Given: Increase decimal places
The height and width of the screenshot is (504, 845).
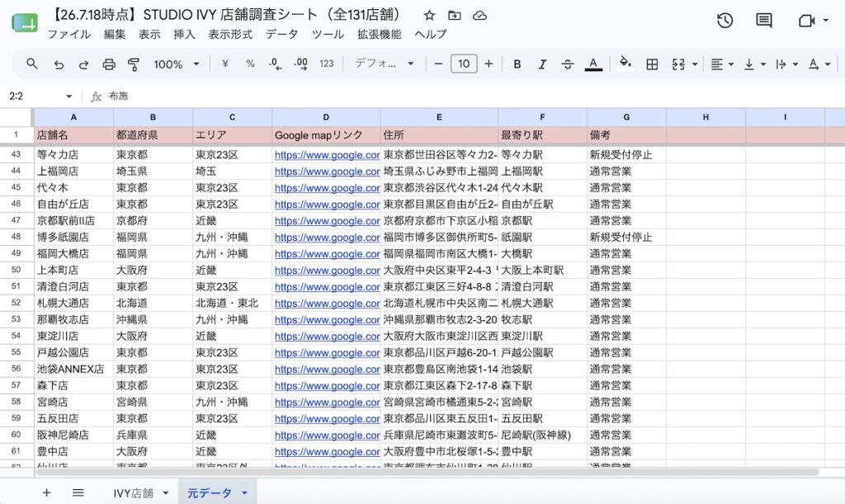Looking at the screenshot, I should click(300, 64).
